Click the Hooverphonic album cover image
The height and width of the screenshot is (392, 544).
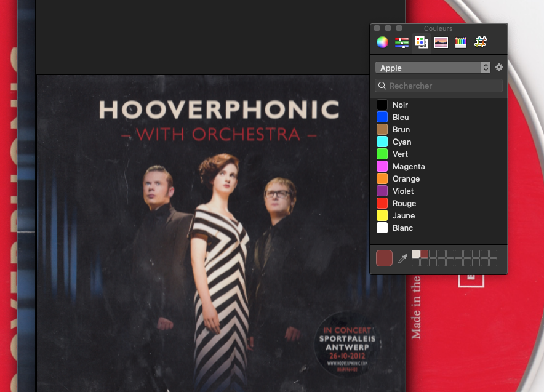221,233
